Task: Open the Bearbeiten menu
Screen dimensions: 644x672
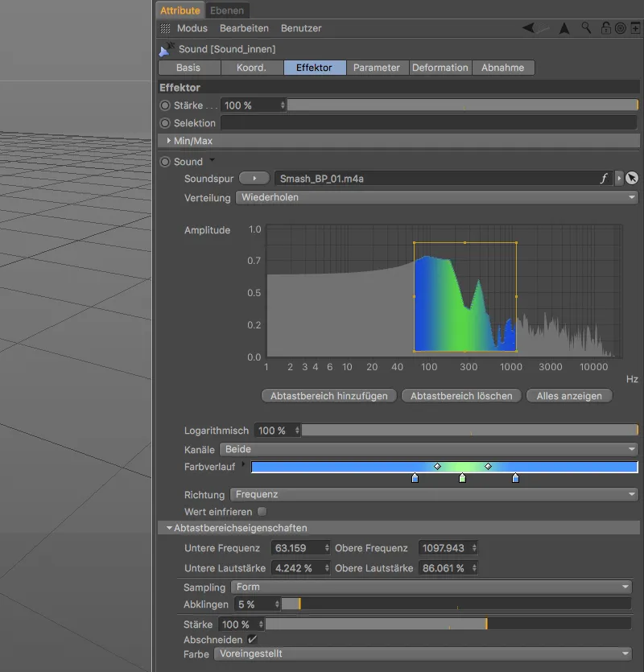Action: (x=244, y=28)
